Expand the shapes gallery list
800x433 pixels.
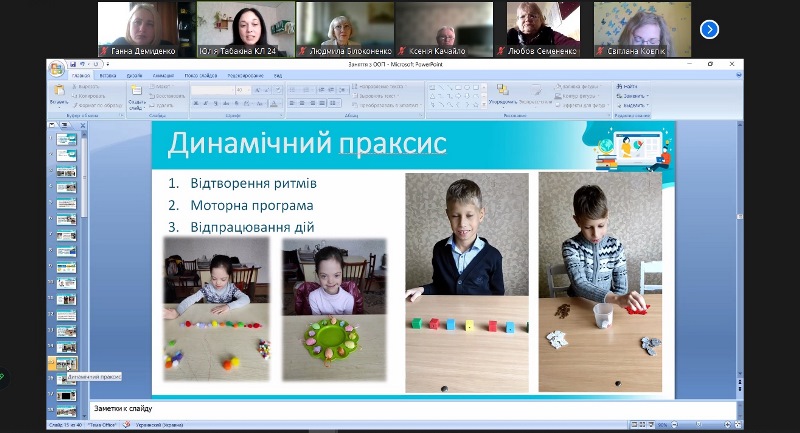point(482,102)
